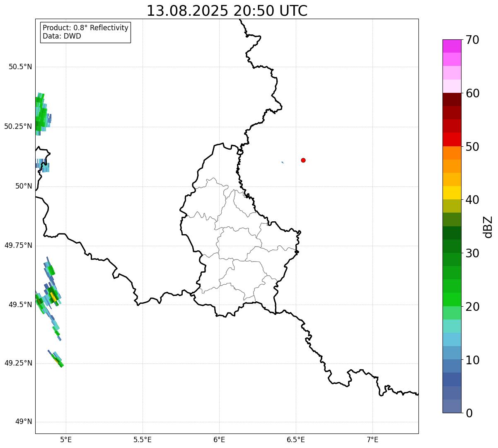Viewport: 498px width, 448px height.
Task: Click the colorbar tick label 70
Action: (x=472, y=40)
